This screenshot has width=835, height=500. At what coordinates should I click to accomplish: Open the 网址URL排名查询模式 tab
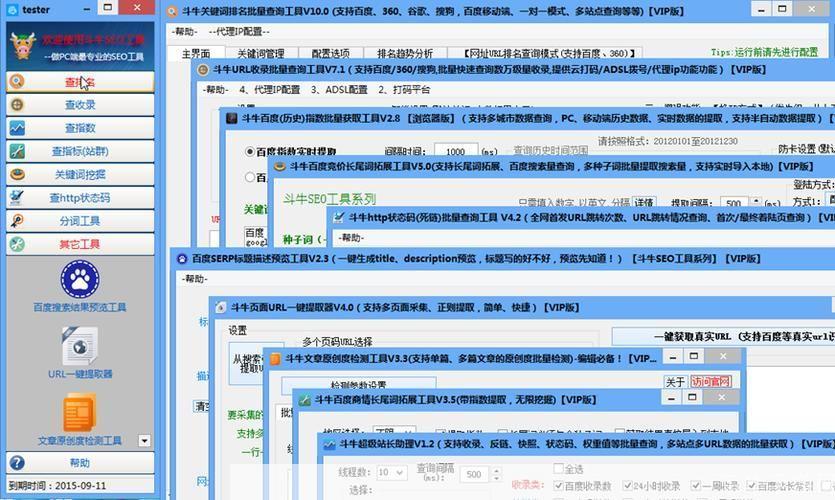tap(549, 53)
